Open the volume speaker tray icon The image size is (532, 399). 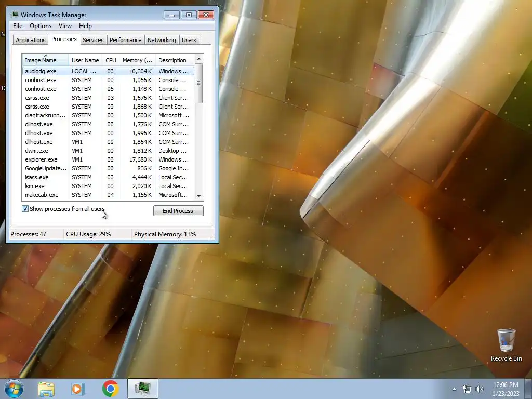pos(480,389)
